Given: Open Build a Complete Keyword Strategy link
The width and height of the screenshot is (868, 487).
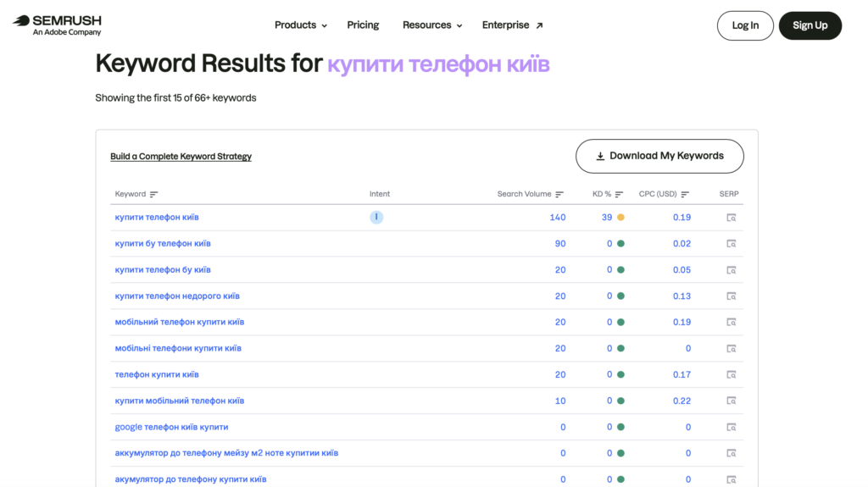Looking at the screenshot, I should [x=181, y=156].
